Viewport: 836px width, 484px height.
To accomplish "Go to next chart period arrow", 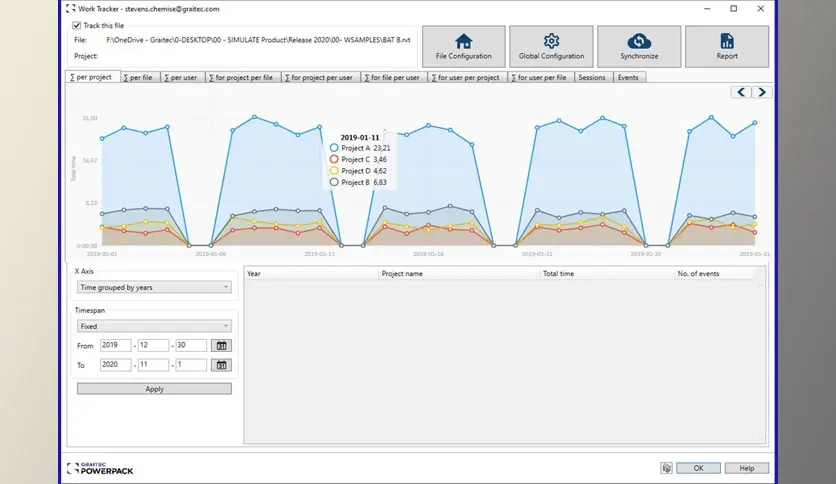I will (762, 92).
